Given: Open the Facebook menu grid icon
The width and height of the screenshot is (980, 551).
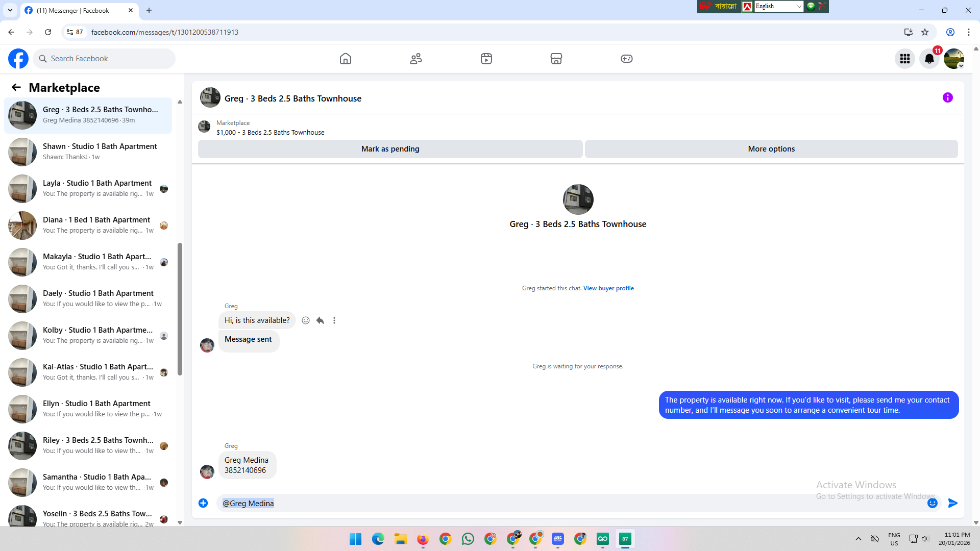Looking at the screenshot, I should coord(905,59).
